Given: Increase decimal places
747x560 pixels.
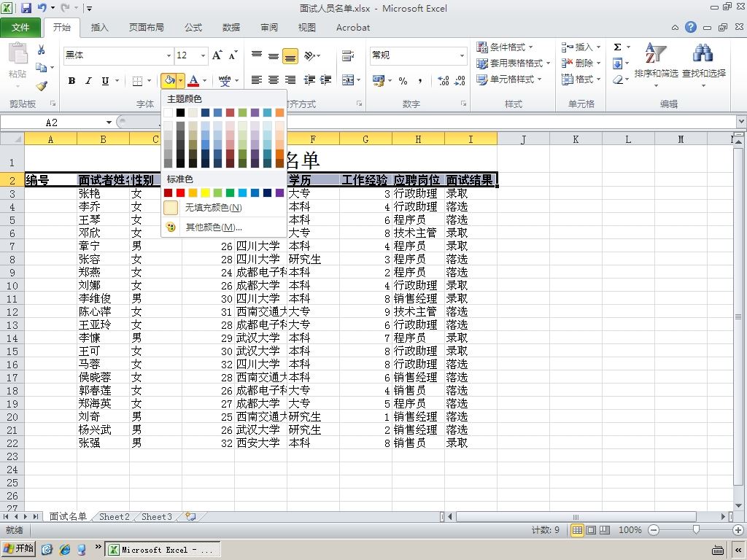Looking at the screenshot, I should (x=443, y=80).
